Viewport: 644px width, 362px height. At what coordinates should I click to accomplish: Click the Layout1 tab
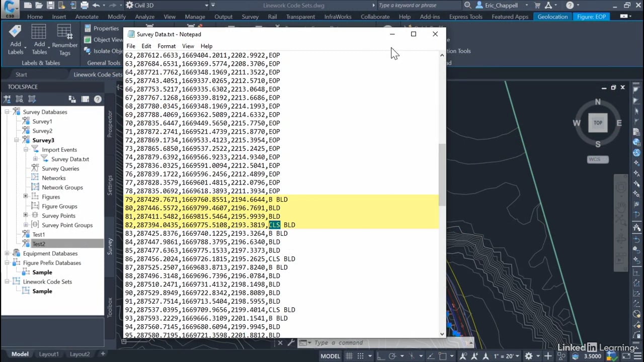49,354
